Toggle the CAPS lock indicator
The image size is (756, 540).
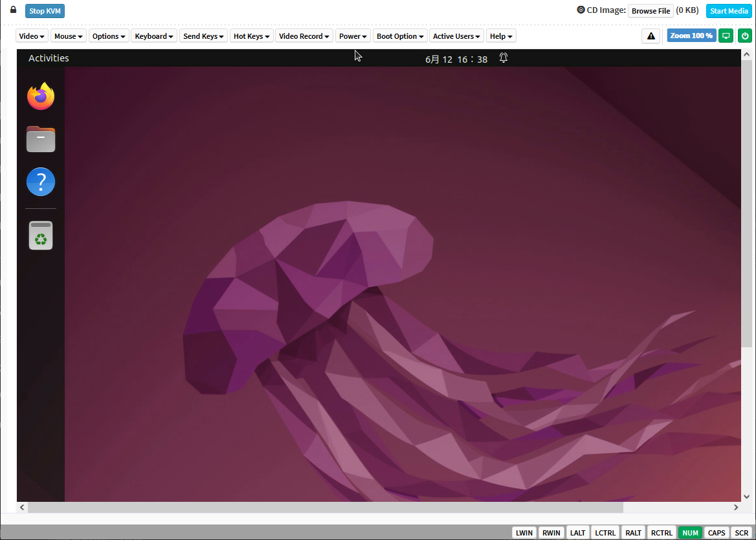point(717,533)
